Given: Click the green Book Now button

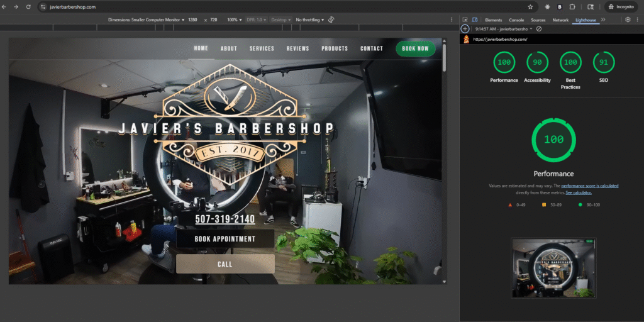Looking at the screenshot, I should click(415, 48).
